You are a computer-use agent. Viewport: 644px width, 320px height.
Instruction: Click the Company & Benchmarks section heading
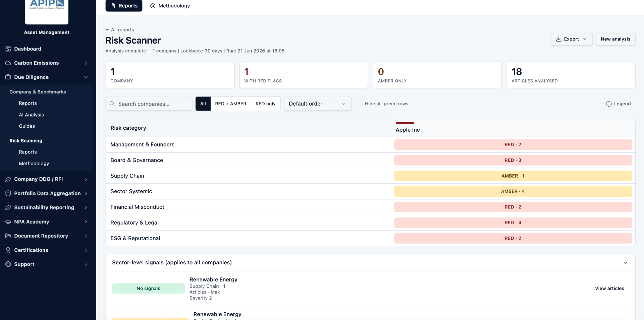tap(38, 92)
